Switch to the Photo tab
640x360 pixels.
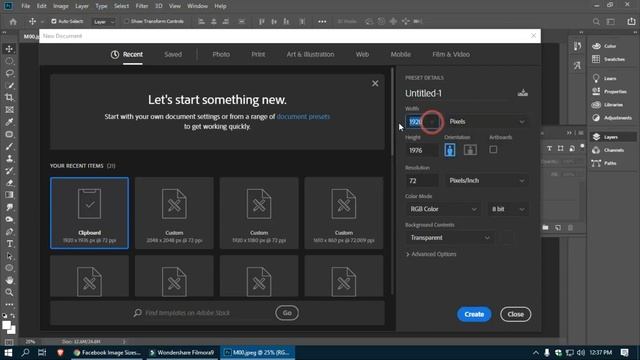[221, 54]
